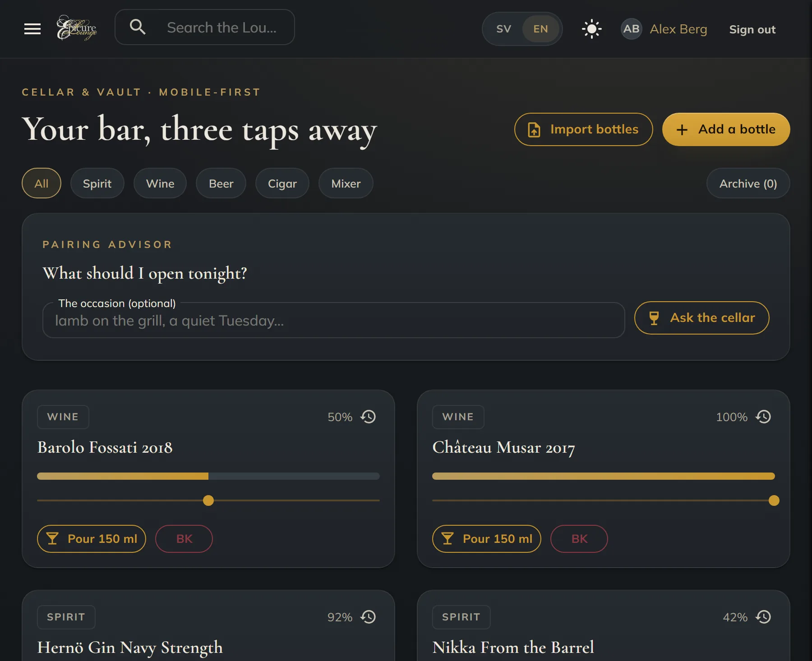Viewport: 812px width, 661px height.
Task: Show history of Hernö Gin Navy Strength
Action: [x=368, y=617]
